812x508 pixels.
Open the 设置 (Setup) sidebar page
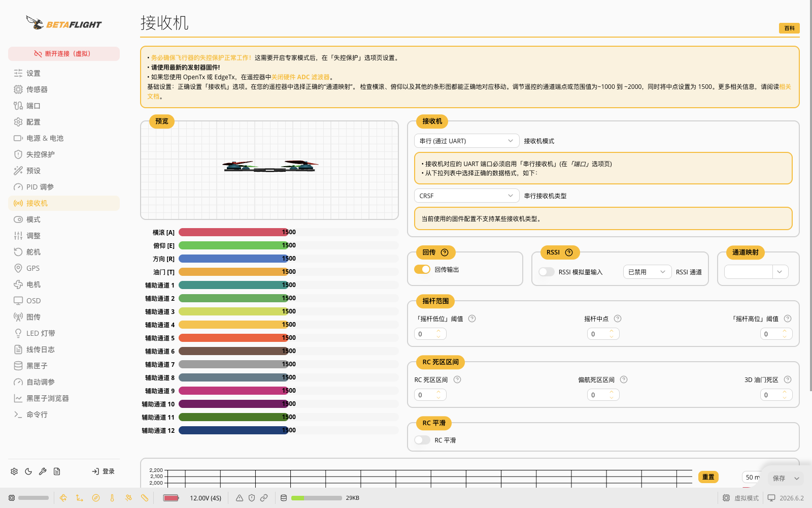[64, 73]
